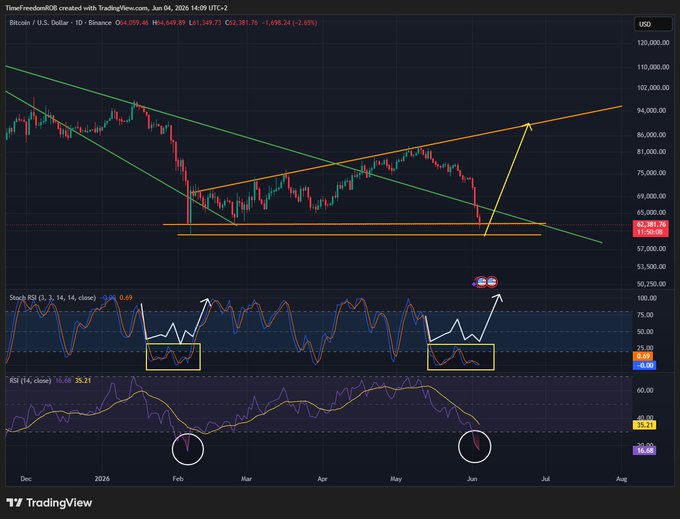Click the blue -0.00 Stoch RSI value tag
The width and height of the screenshot is (680, 519).
coord(645,365)
